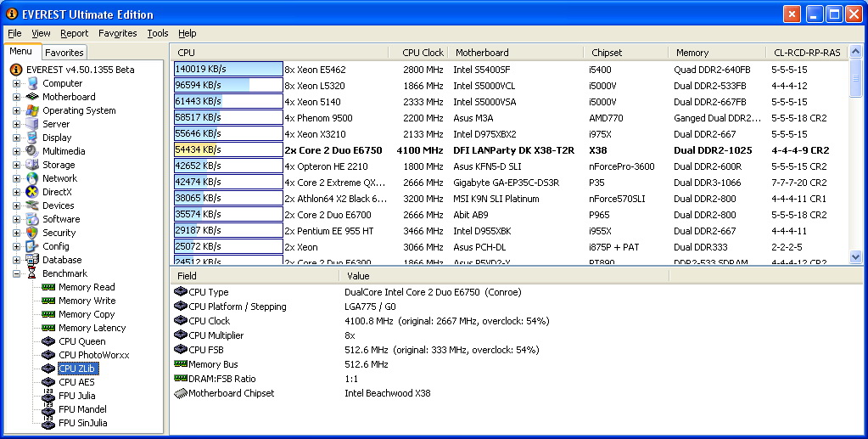Click the Security shield icon
This screenshot has height=439, width=868.
[x=32, y=233]
